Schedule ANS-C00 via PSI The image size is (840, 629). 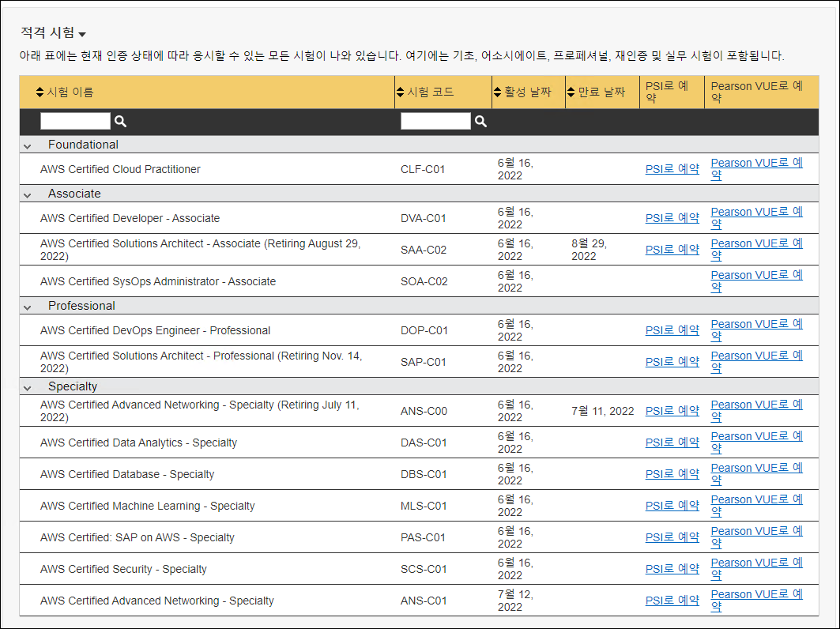pyautogui.click(x=672, y=411)
